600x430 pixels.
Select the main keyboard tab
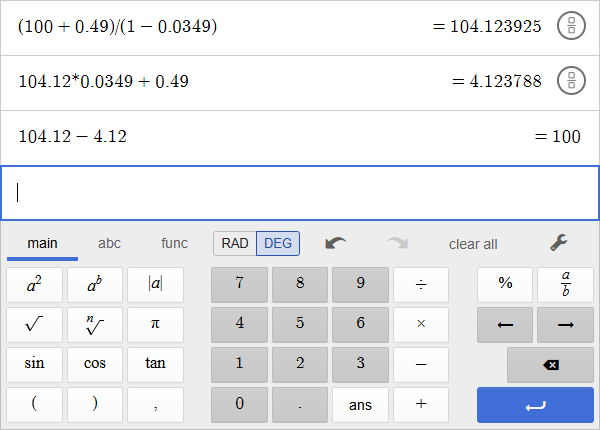coord(42,243)
